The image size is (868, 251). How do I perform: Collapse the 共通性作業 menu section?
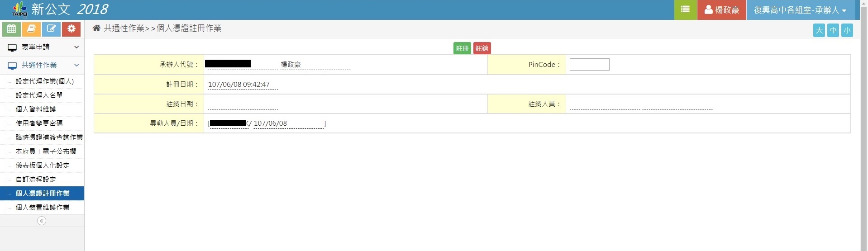42,65
